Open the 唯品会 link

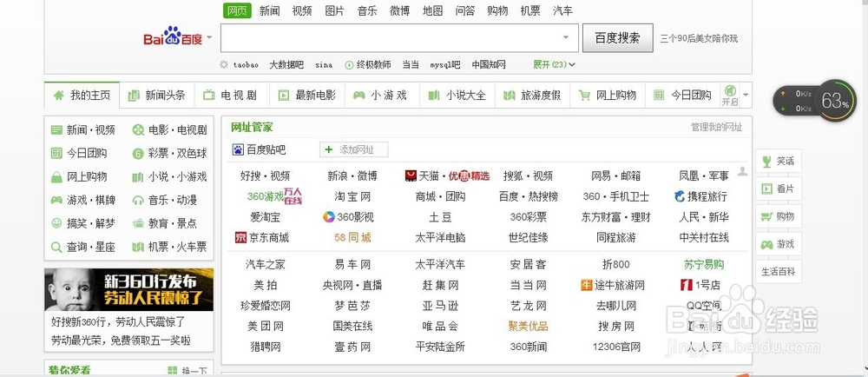(x=440, y=326)
